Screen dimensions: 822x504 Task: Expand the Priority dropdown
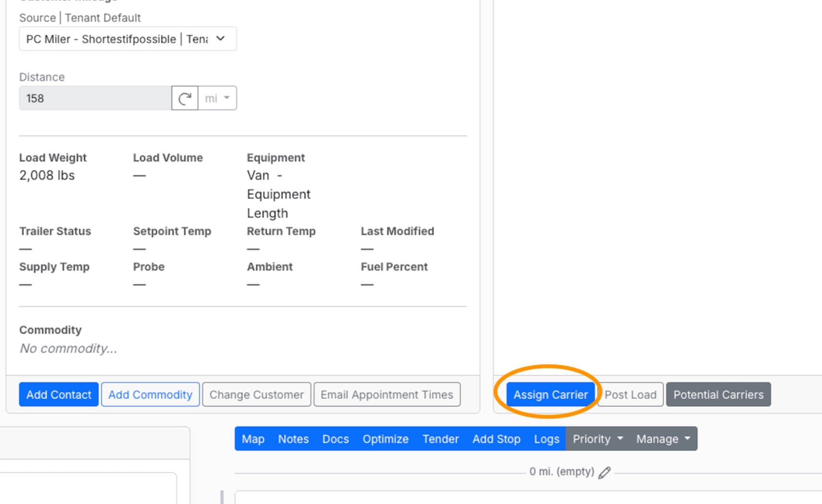598,439
